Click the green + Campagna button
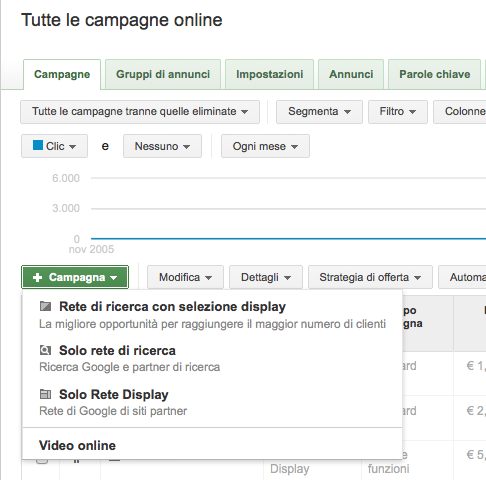Viewport: 486px width, 480px height. (x=75, y=277)
